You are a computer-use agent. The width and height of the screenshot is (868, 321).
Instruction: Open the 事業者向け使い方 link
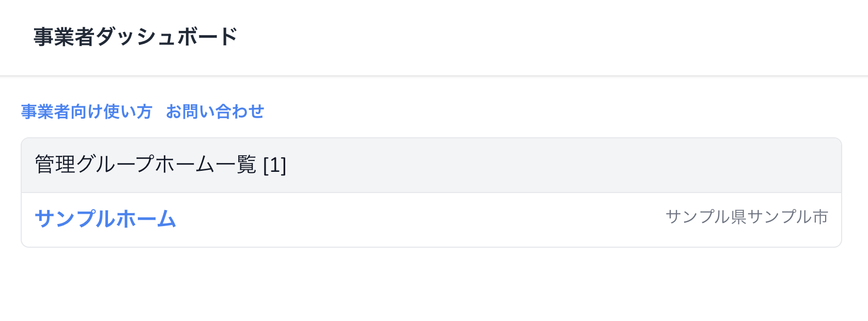pyautogui.click(x=86, y=111)
